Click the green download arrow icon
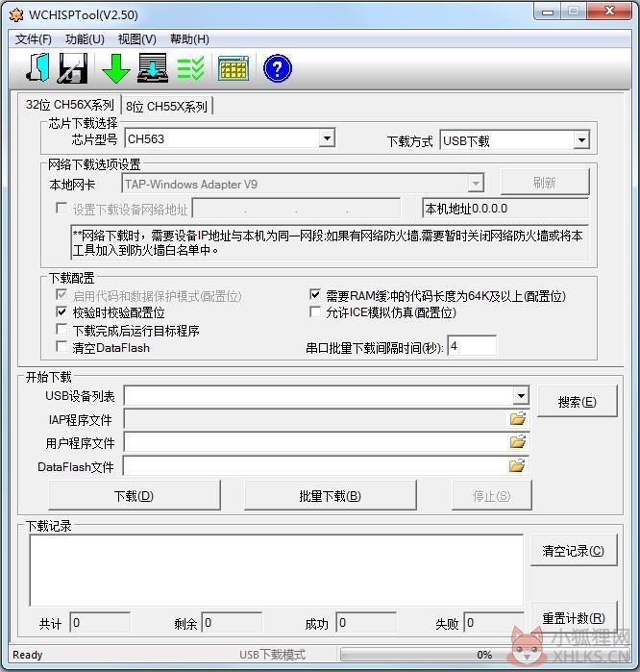Viewport: 640px width, 672px height. pyautogui.click(x=115, y=68)
